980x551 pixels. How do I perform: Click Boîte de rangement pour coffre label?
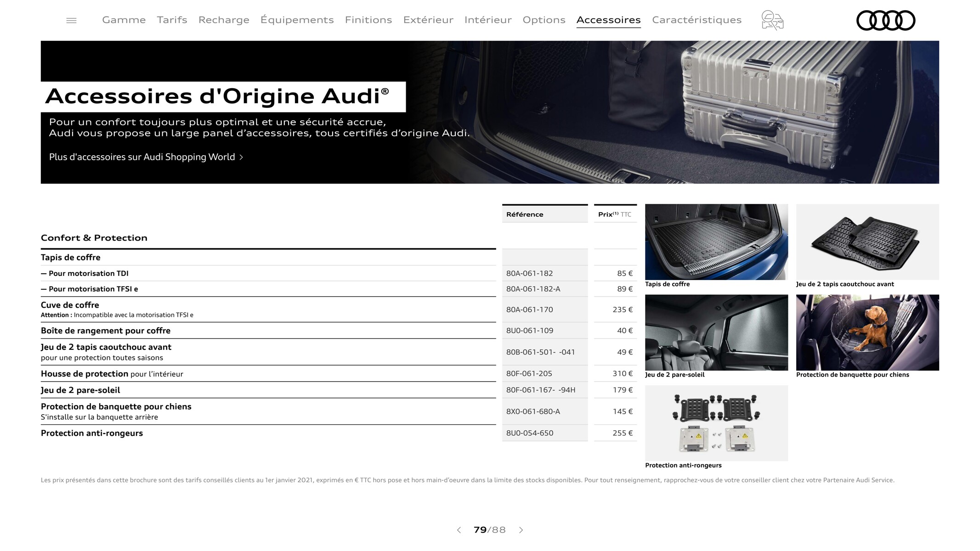106,331
